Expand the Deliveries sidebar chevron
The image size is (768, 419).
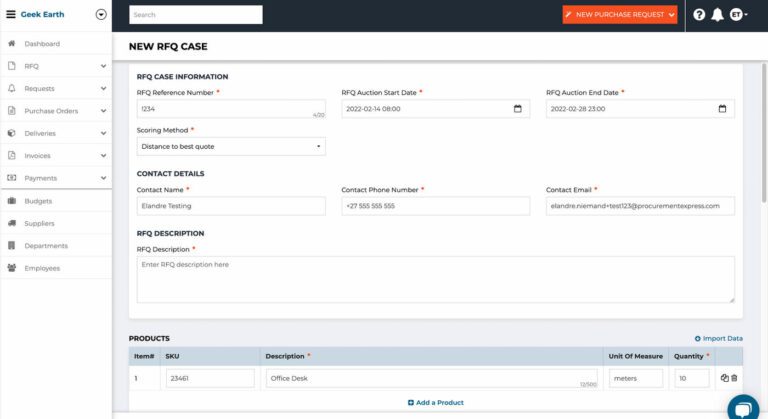tap(103, 133)
